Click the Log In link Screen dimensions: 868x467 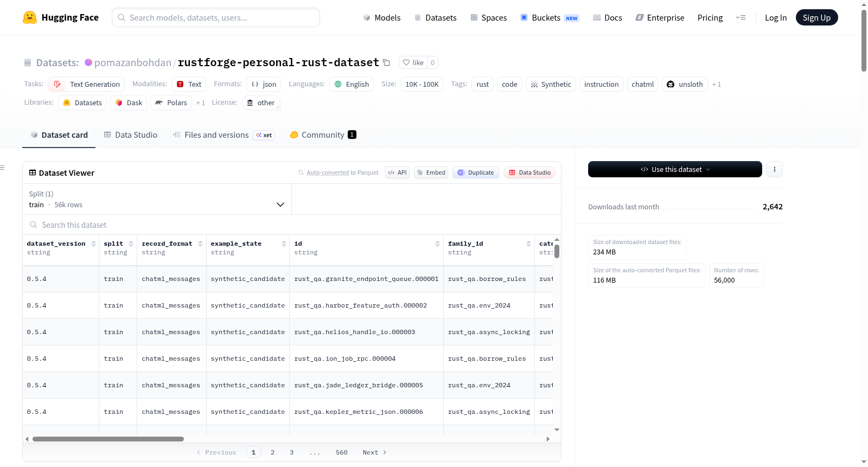776,17
